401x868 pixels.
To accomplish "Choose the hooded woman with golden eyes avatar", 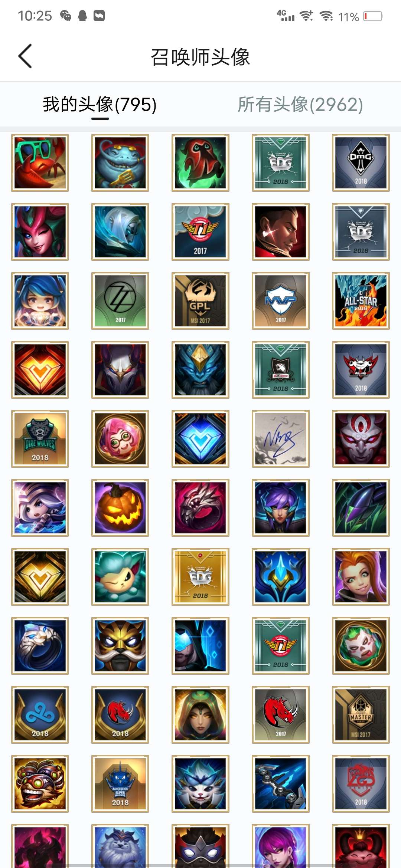I will tap(200, 715).
